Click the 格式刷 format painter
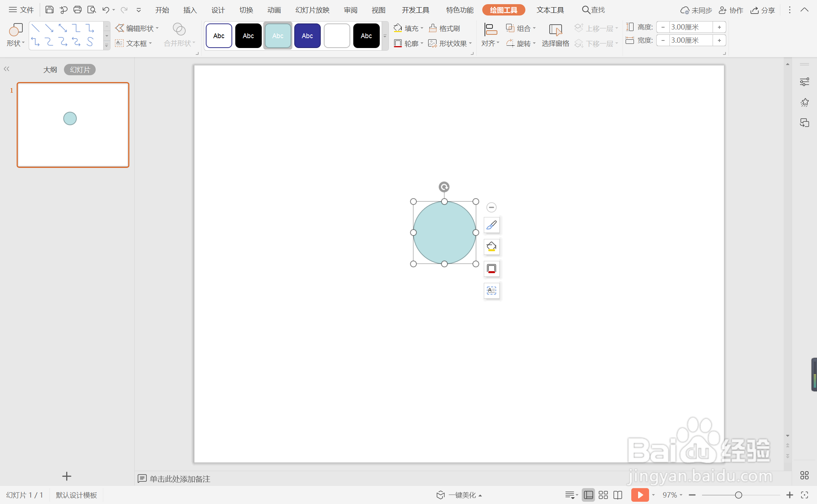Viewport: 817px width, 504px height. tap(445, 28)
